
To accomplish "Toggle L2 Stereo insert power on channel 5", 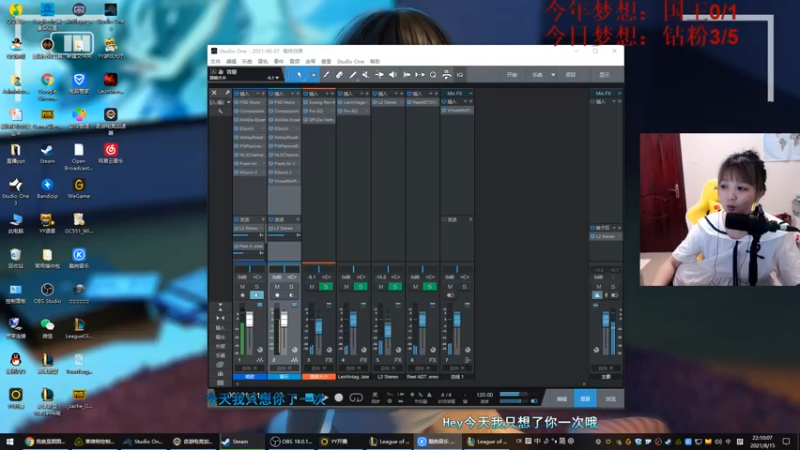I will tap(374, 102).
